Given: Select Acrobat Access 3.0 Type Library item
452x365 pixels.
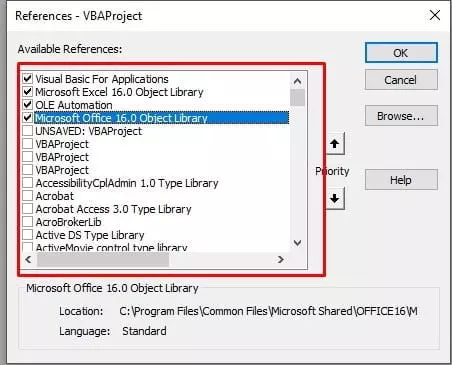Looking at the screenshot, I should coord(113,209).
